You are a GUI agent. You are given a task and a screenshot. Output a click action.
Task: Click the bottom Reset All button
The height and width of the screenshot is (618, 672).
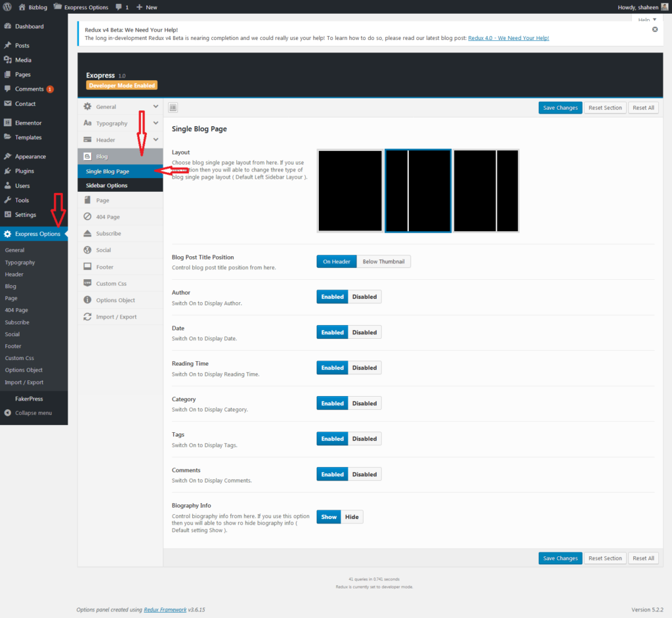(643, 558)
